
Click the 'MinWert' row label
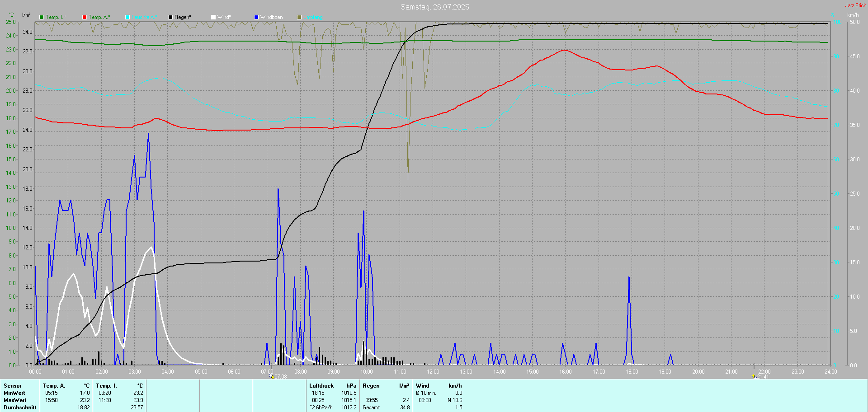(14, 393)
